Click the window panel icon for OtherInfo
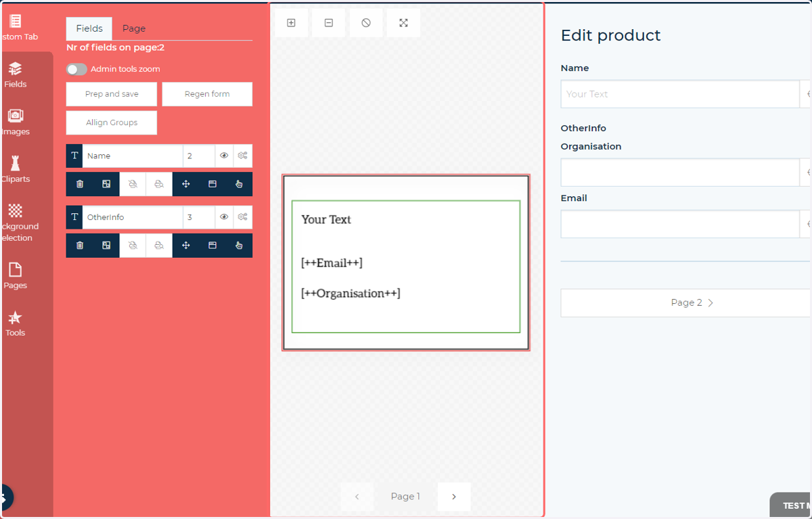 click(212, 246)
